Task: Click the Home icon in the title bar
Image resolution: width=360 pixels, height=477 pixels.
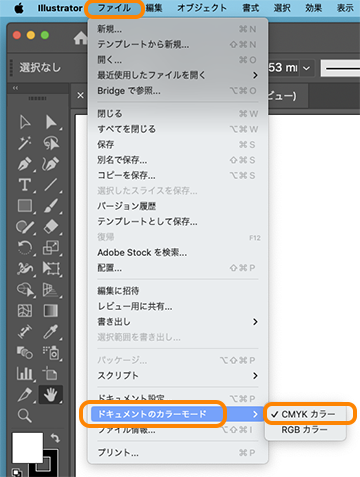Action: (80, 38)
